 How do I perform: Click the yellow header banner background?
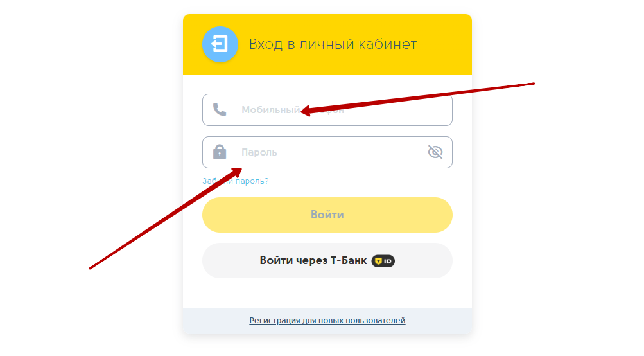tap(444, 44)
